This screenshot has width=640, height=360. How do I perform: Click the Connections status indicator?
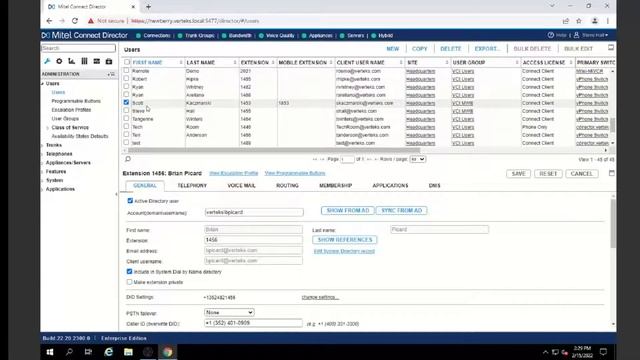[153, 36]
